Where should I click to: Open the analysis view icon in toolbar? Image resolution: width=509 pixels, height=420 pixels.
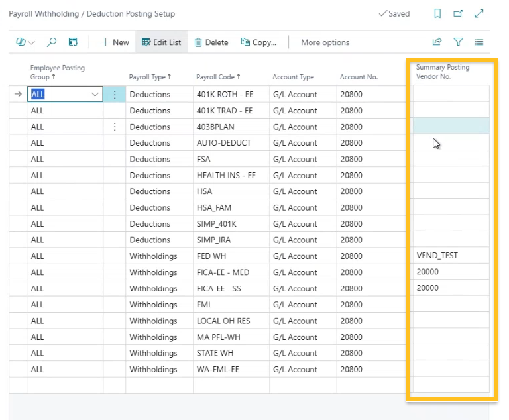point(73,42)
